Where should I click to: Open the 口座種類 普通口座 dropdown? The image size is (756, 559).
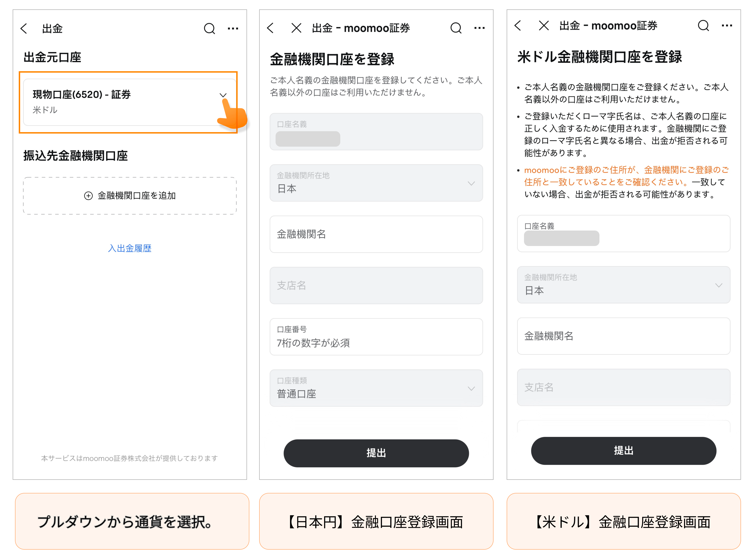click(x=376, y=388)
